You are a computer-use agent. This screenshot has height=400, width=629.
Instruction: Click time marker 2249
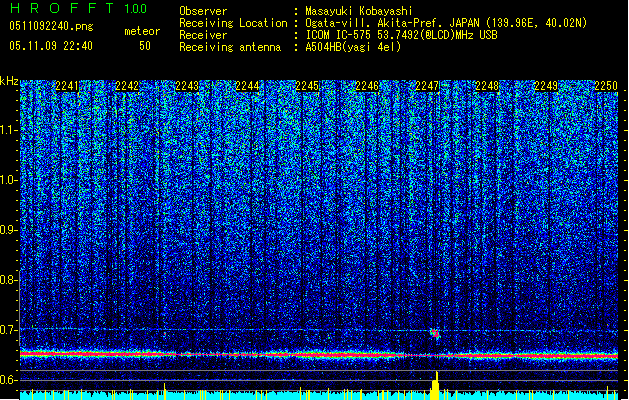pyautogui.click(x=546, y=86)
